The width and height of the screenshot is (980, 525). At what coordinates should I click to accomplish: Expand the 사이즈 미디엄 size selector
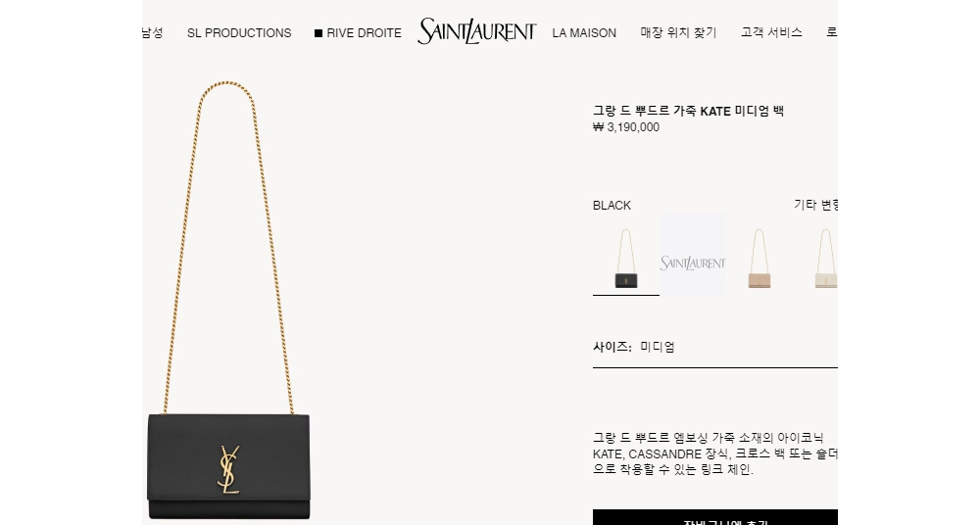715,347
